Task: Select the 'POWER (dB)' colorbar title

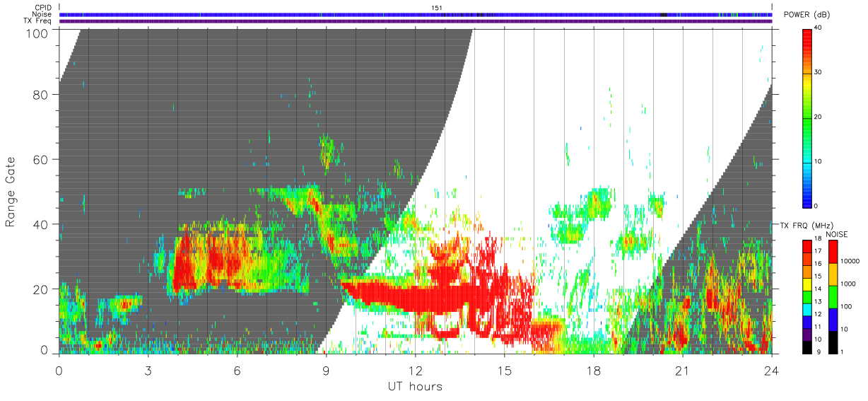Action: pos(807,15)
